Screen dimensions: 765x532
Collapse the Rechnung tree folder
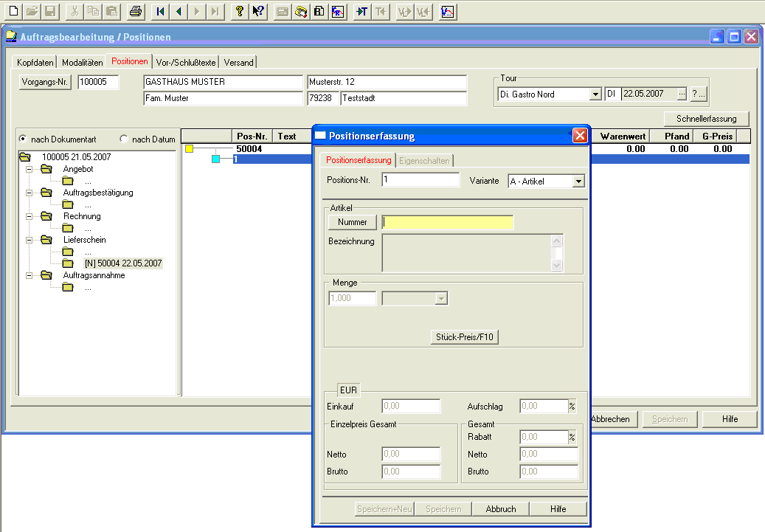(30, 216)
